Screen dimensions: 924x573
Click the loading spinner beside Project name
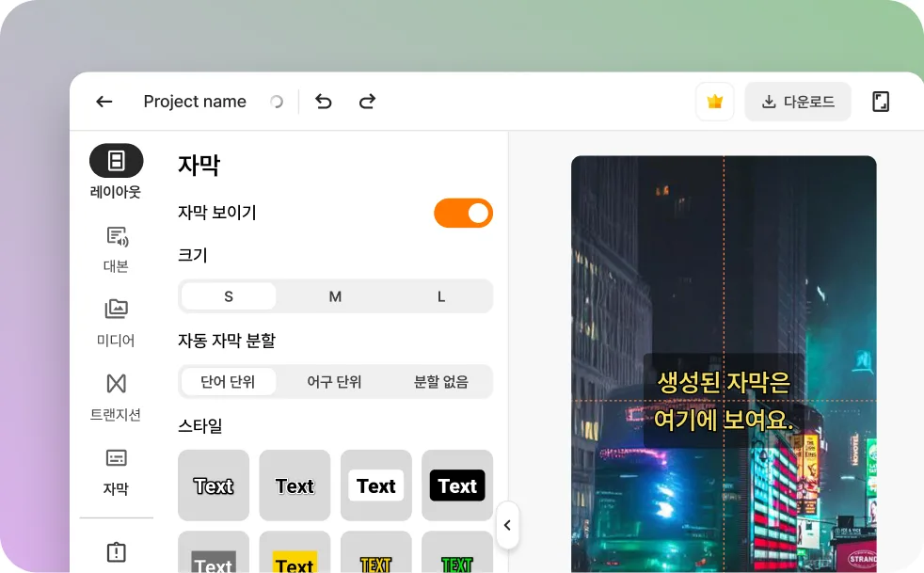[x=277, y=102]
